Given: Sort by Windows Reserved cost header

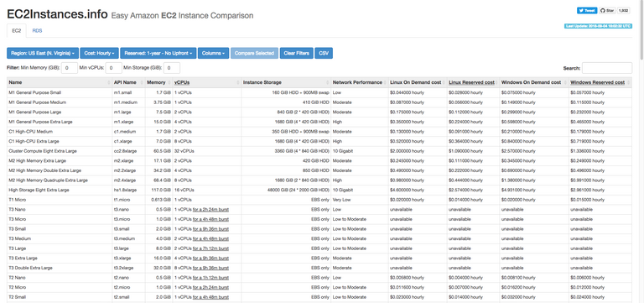Looking at the screenshot, I should (600, 82).
